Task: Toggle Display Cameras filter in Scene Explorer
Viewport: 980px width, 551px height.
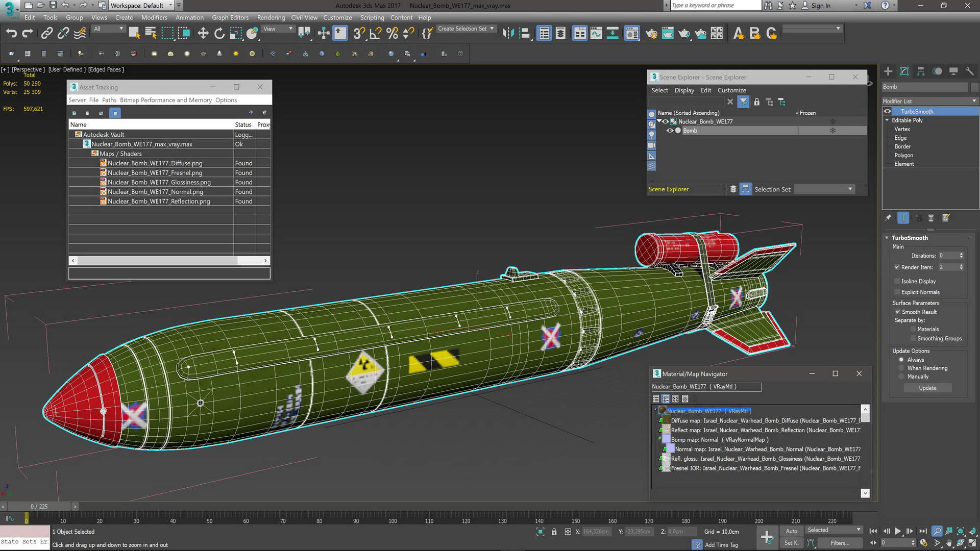Action: click(652, 145)
